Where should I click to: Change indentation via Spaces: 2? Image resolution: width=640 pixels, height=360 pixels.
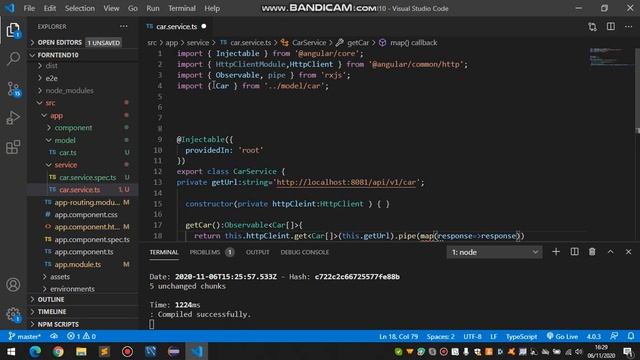tap(440, 336)
